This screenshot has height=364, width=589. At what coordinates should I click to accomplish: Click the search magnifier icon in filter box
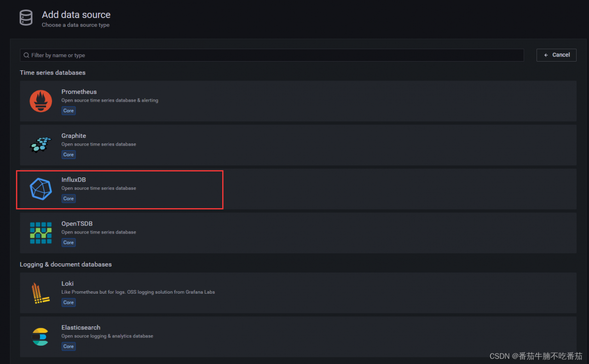click(x=26, y=55)
